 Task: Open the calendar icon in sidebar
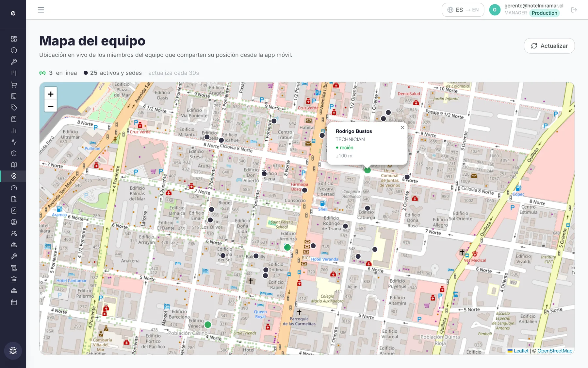pos(14,302)
